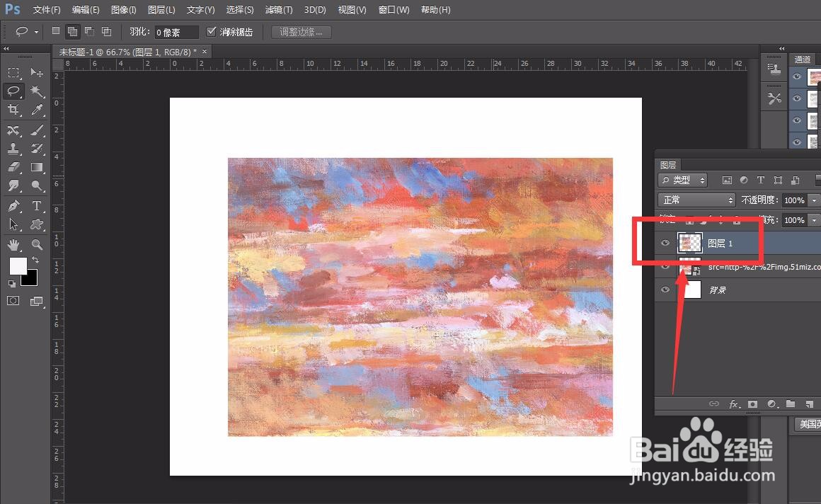Filter layers by shape layers
The image size is (821, 504).
coord(778,181)
